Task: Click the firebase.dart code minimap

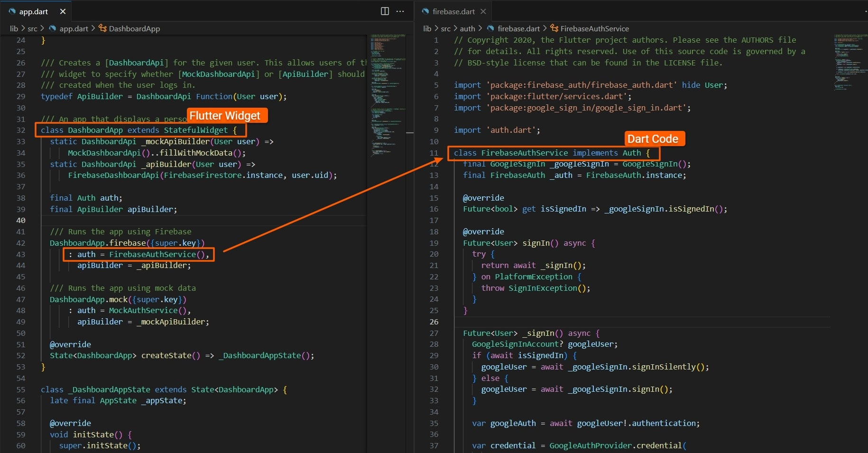Action: 850,62
